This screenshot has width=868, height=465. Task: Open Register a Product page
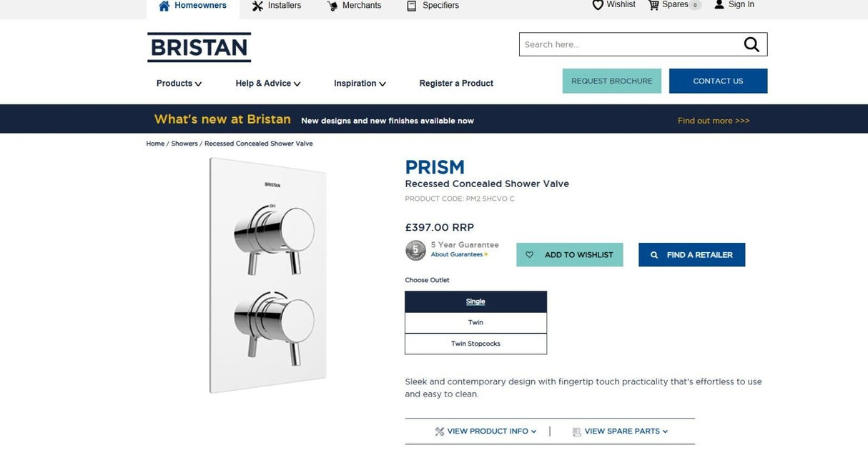pos(456,84)
